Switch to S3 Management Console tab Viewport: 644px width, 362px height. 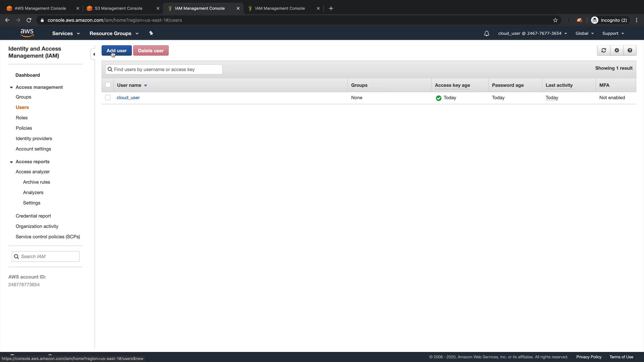click(118, 8)
